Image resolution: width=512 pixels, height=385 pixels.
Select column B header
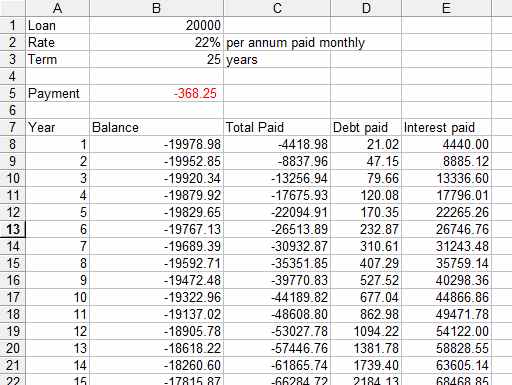click(x=156, y=8)
